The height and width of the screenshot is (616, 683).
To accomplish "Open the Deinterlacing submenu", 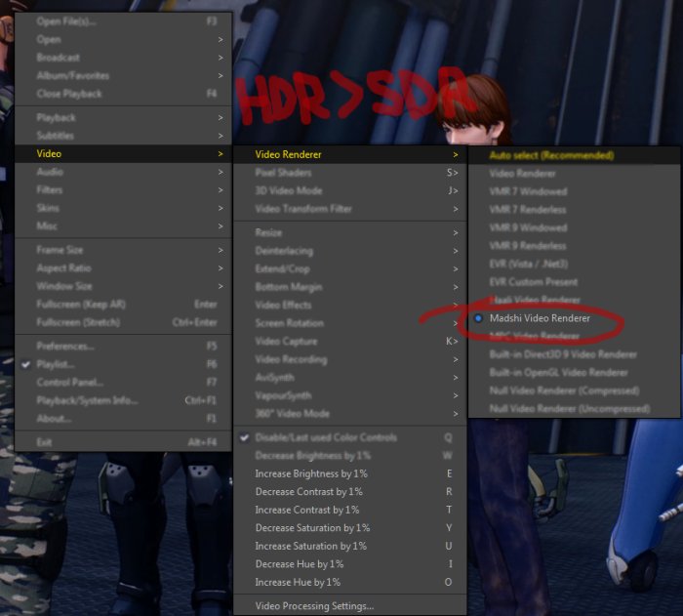I will click(350, 251).
